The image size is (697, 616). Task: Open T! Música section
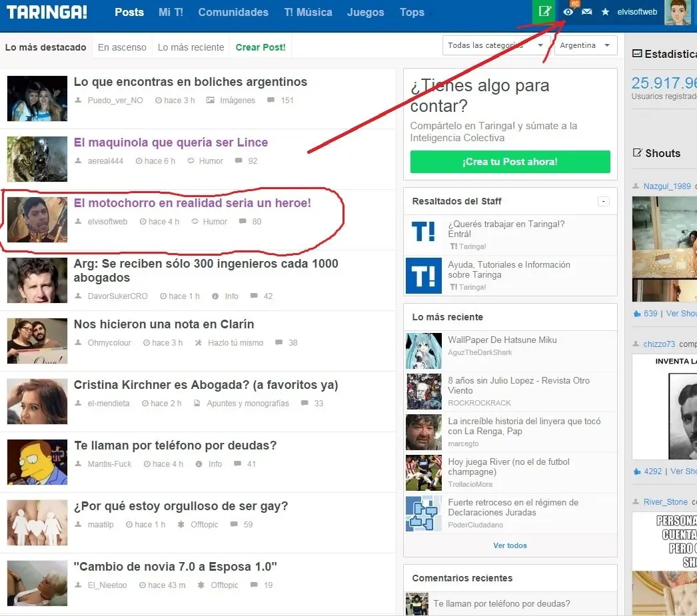click(x=308, y=12)
